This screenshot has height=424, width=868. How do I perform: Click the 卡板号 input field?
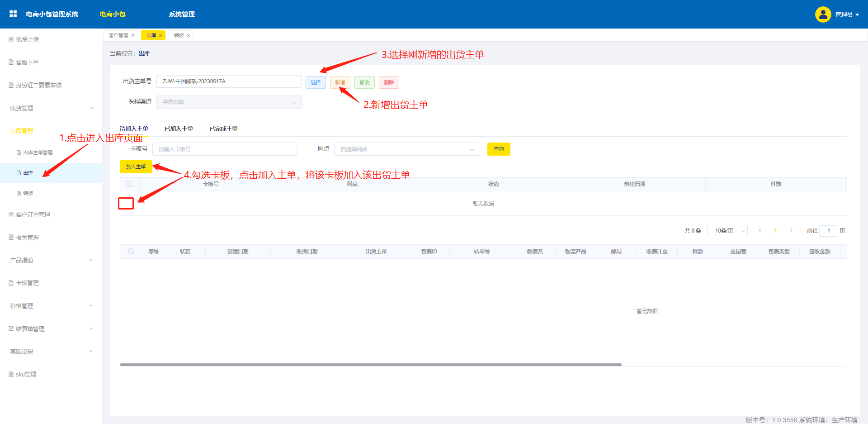tap(225, 149)
